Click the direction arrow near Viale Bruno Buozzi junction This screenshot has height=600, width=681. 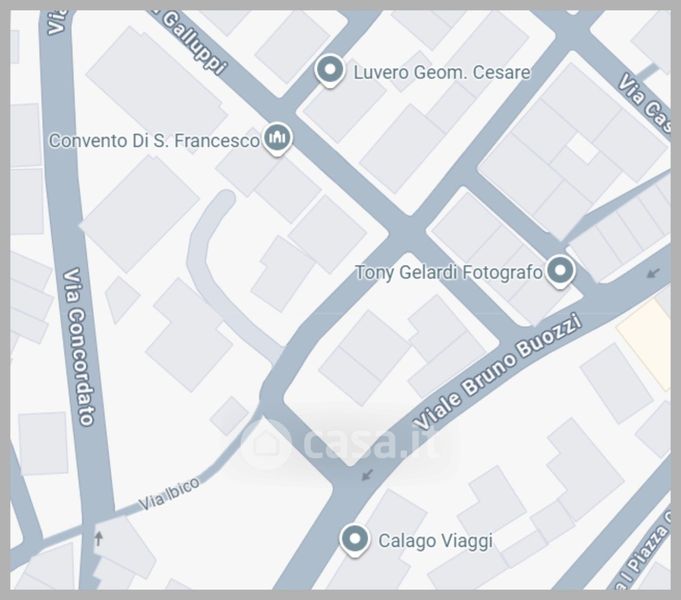click(x=367, y=474)
